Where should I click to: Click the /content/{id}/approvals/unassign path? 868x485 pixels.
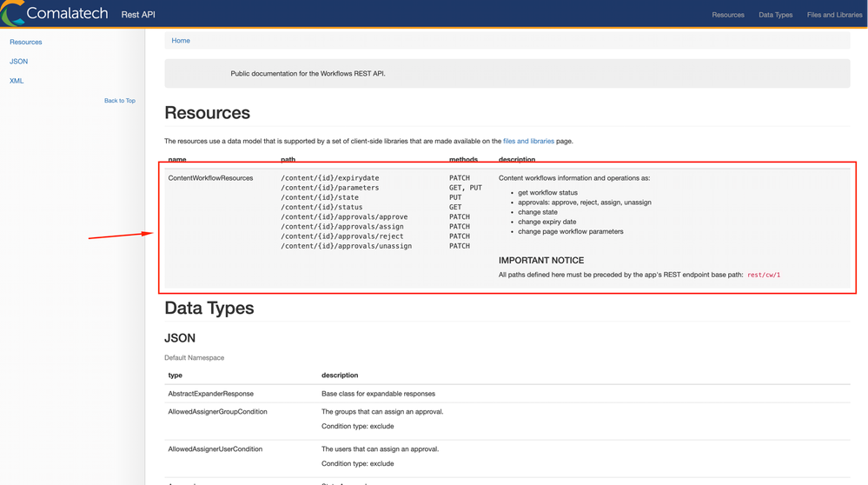coord(347,246)
